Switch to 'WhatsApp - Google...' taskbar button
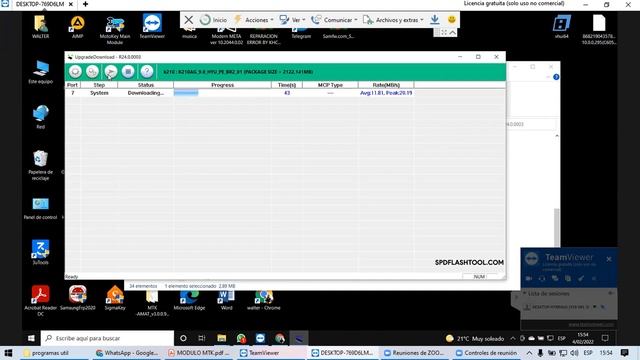 click(127, 353)
